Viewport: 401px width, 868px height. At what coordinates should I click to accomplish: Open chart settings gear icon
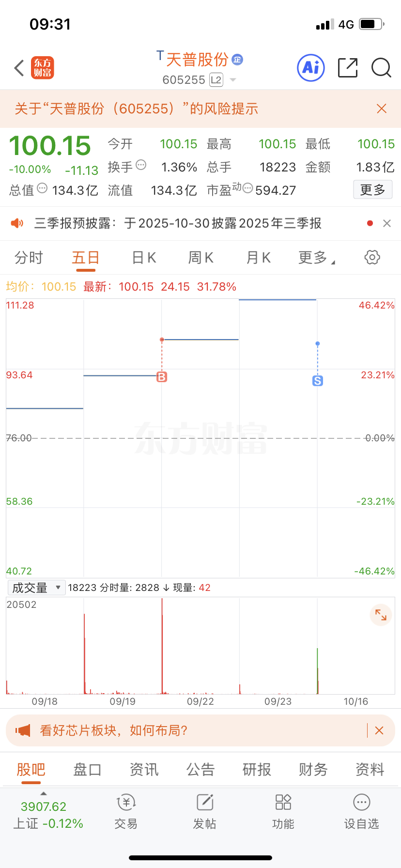(372, 257)
